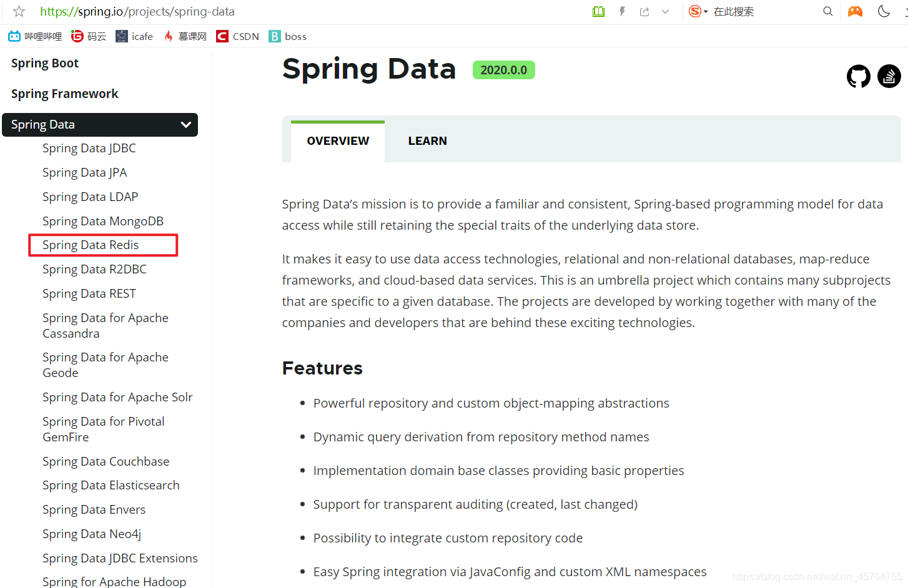This screenshot has height=588, width=908.
Task: Open the orange game controller icon
Action: [855, 11]
